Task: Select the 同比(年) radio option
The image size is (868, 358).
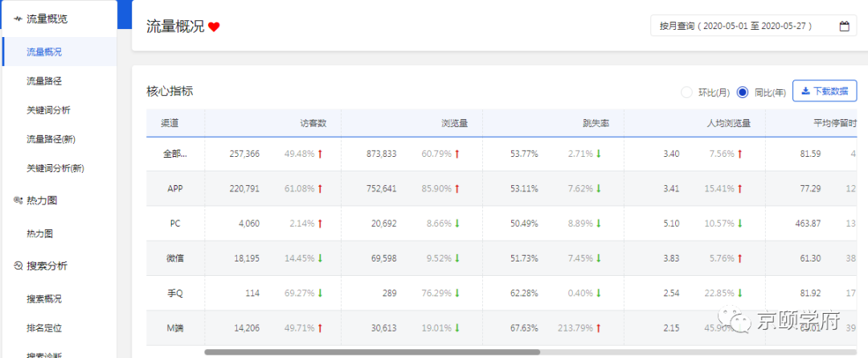Action: click(x=743, y=92)
